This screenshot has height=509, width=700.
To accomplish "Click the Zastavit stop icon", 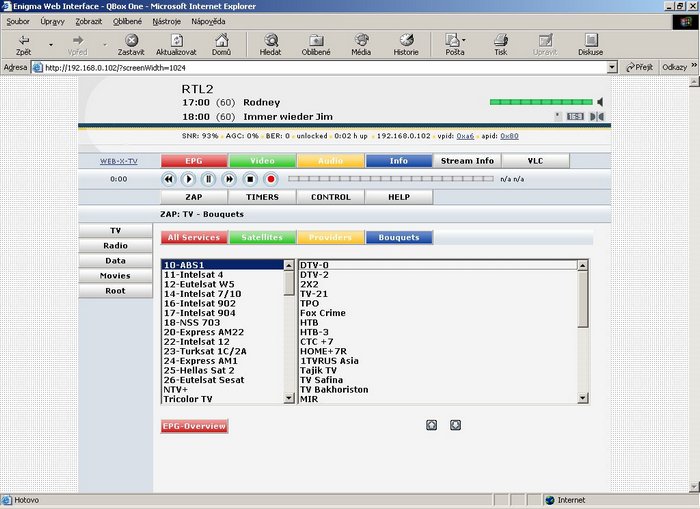I will [131, 41].
